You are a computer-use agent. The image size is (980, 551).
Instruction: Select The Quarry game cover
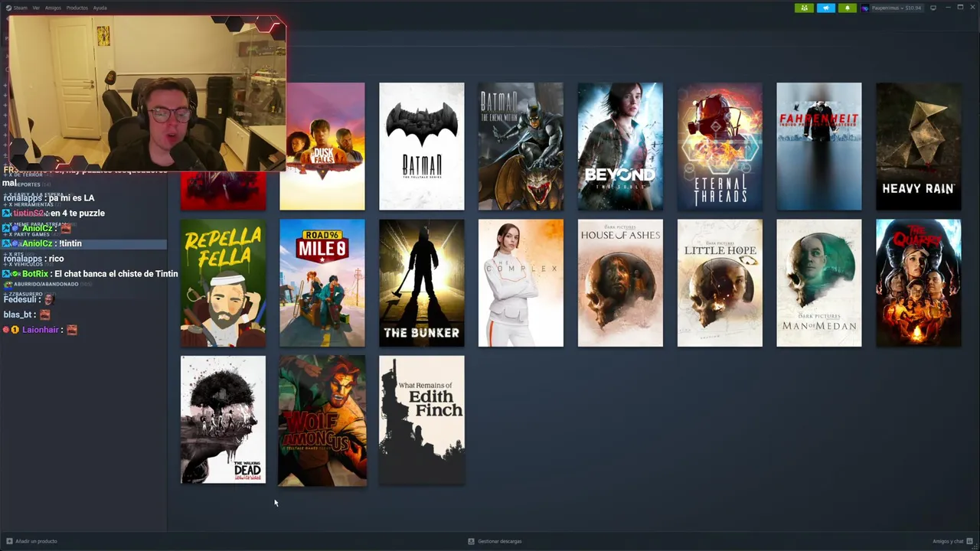click(919, 283)
